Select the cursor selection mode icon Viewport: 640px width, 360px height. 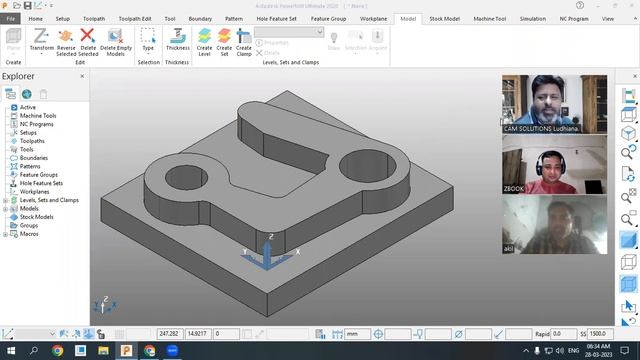click(x=628, y=306)
